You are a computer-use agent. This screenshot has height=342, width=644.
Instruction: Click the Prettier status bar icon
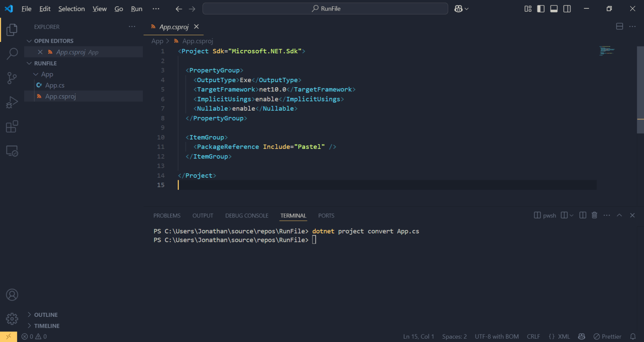click(x=607, y=336)
